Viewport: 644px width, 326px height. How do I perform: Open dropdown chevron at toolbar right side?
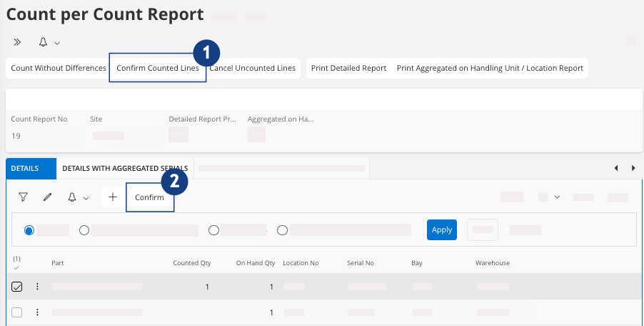tap(557, 197)
